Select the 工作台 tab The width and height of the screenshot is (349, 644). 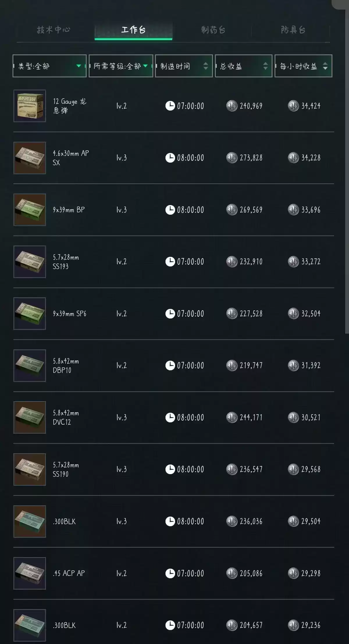click(133, 30)
